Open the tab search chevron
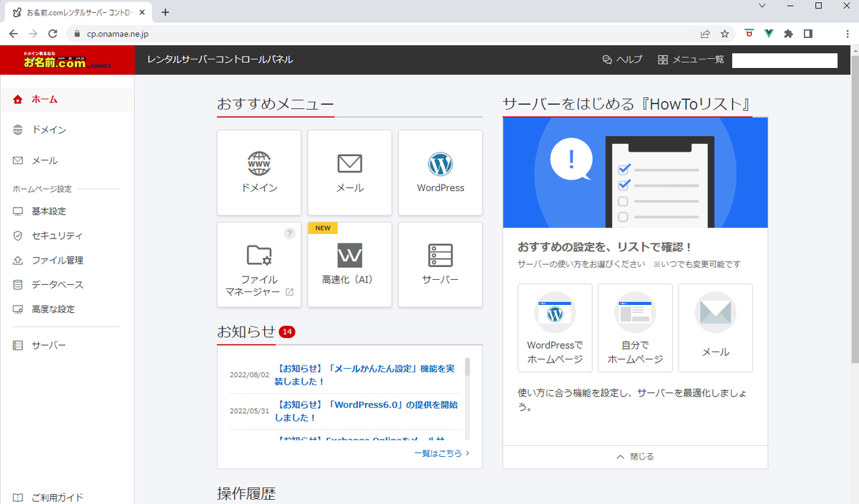 click(x=762, y=6)
